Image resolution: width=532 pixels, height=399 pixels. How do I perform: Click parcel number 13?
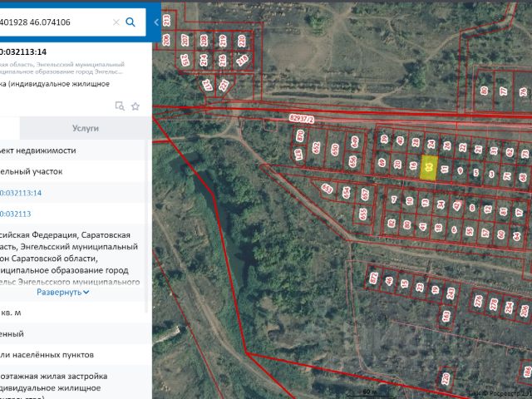(x=425, y=203)
